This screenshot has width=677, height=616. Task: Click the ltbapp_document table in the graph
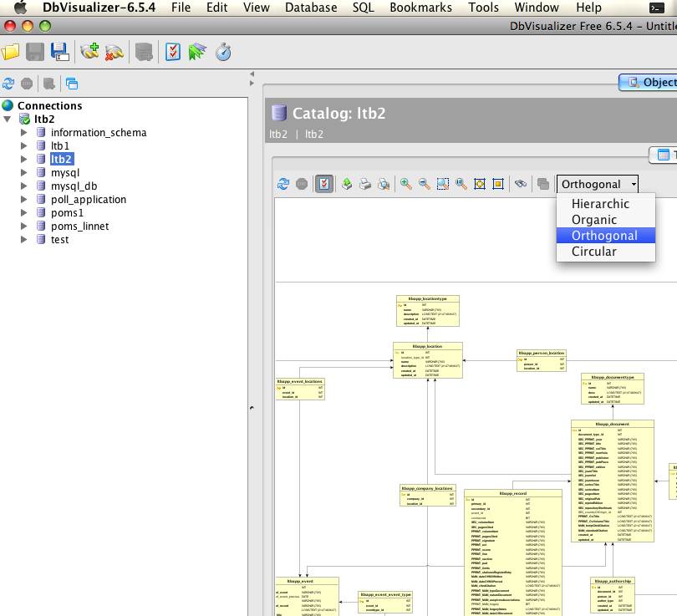613,481
